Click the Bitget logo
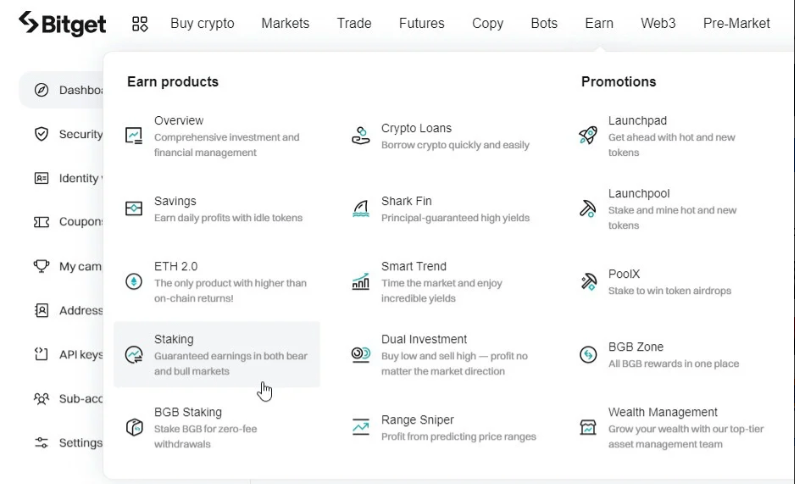 coord(62,23)
